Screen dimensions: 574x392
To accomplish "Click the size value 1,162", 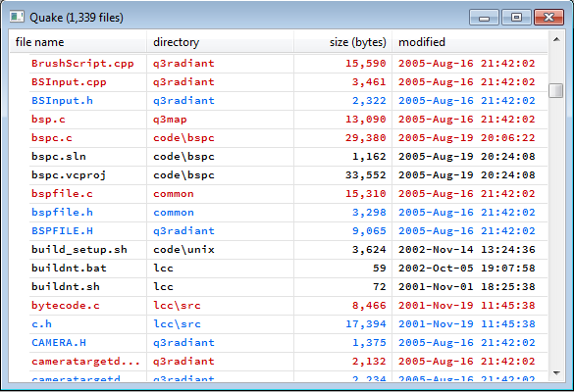I will click(369, 157).
